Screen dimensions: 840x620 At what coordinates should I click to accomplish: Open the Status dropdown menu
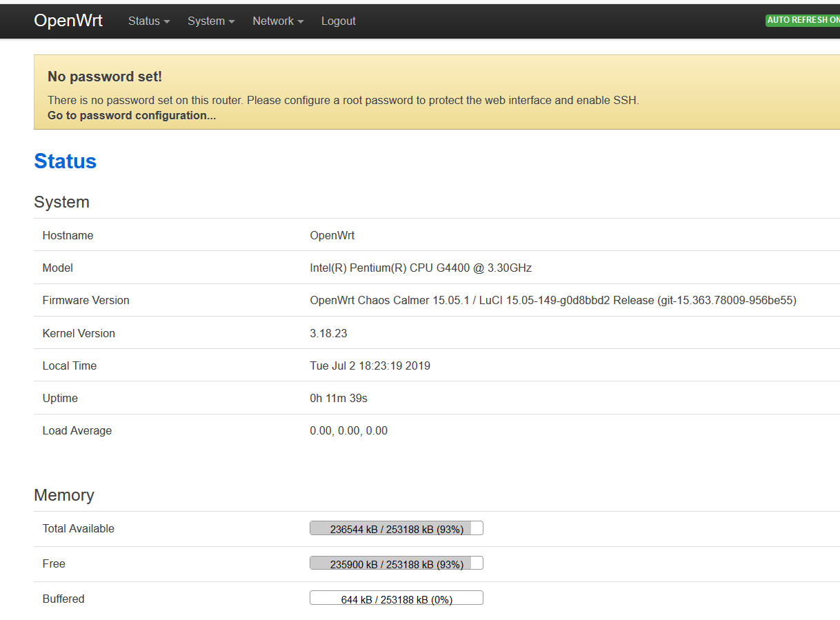149,21
